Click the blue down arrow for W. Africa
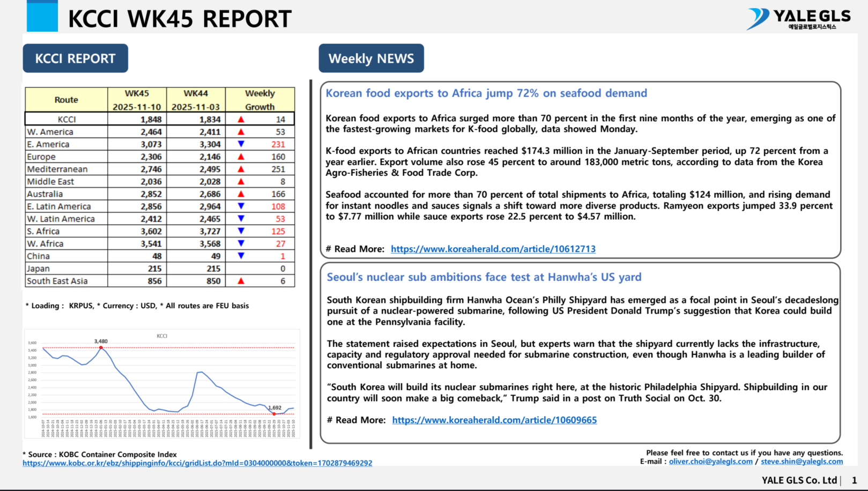Image resolution: width=868 pixels, height=491 pixels. point(241,243)
